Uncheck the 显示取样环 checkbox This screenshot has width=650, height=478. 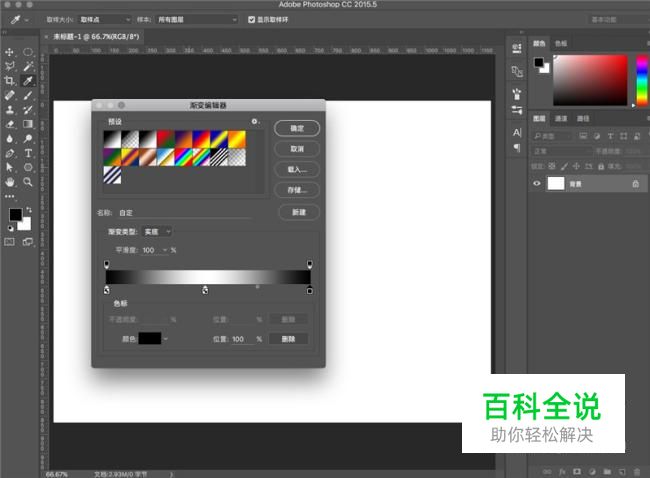point(252,19)
